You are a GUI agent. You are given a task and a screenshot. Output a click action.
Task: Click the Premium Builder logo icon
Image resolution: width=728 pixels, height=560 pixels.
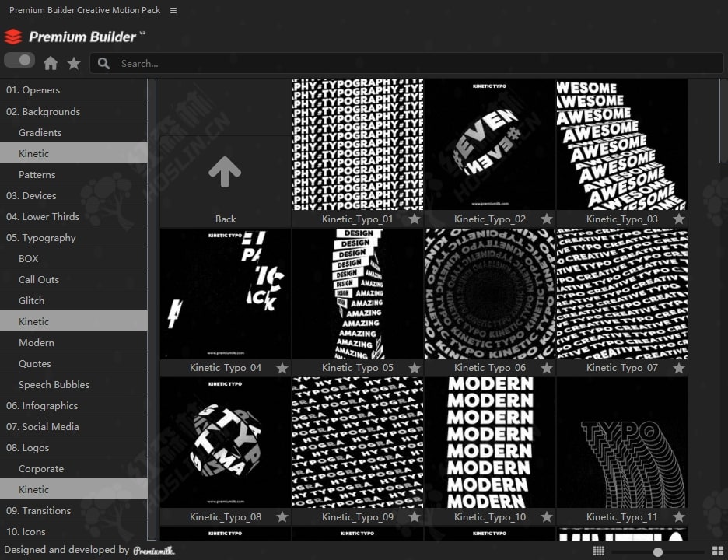(x=13, y=37)
